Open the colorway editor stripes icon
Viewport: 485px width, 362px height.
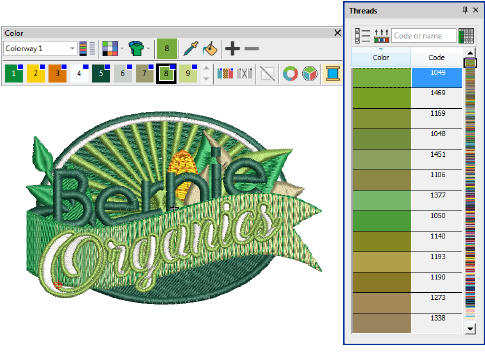click(x=87, y=49)
